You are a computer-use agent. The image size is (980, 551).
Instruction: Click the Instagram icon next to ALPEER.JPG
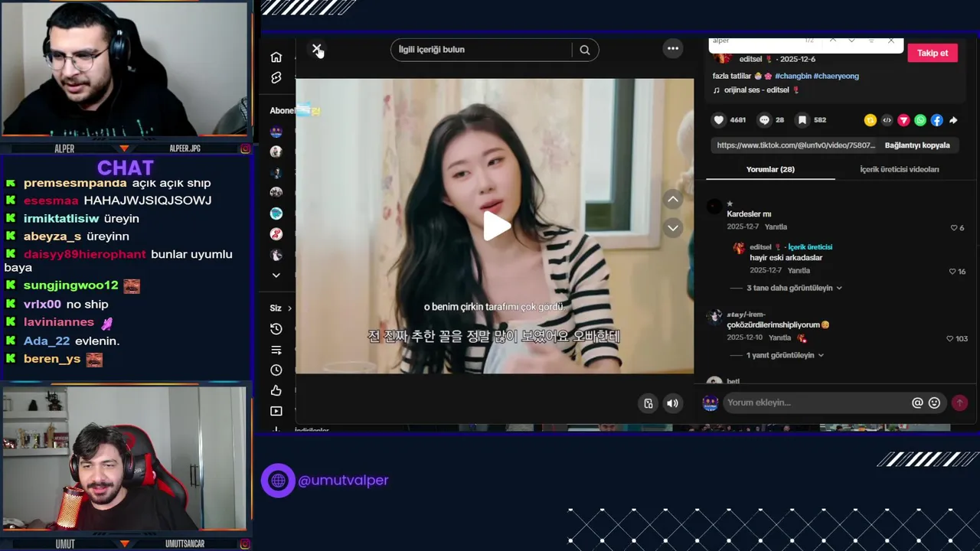coord(245,148)
